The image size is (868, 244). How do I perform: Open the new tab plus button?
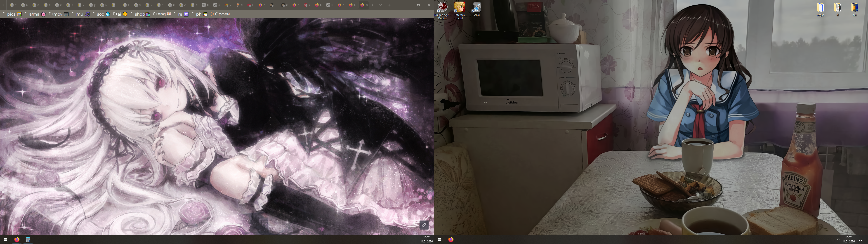[389, 5]
